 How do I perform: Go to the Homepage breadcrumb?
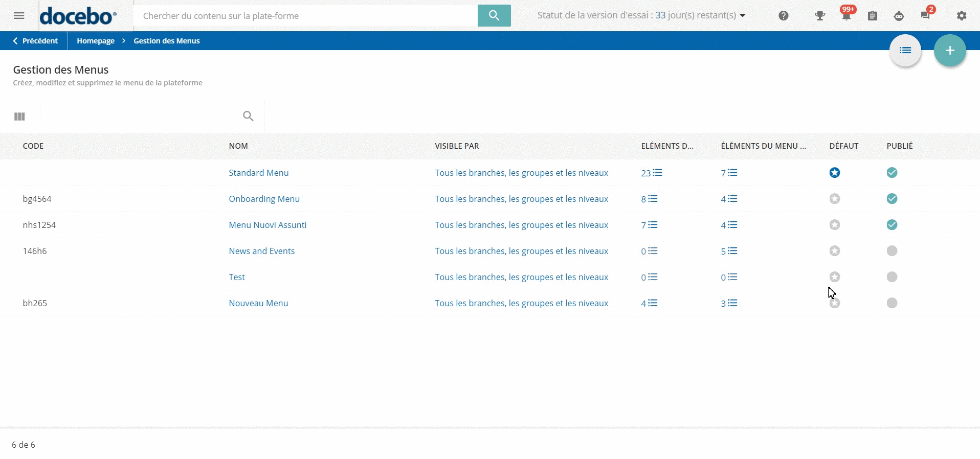tap(96, 41)
